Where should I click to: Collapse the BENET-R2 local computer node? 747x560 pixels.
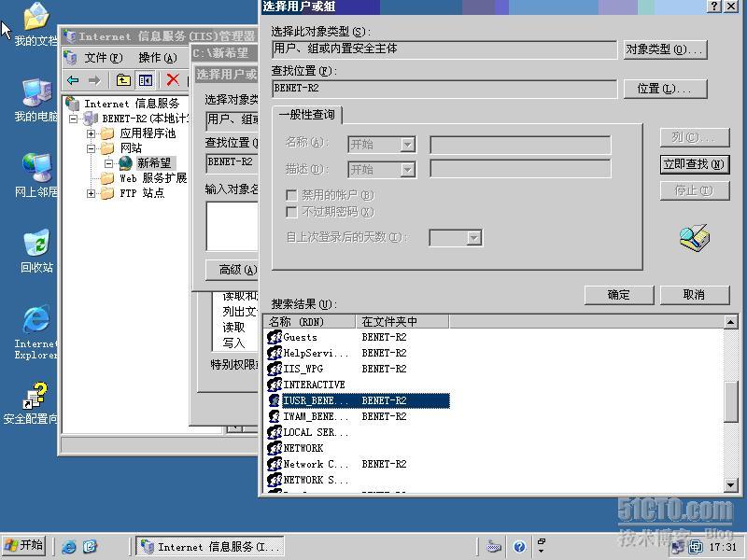73,119
